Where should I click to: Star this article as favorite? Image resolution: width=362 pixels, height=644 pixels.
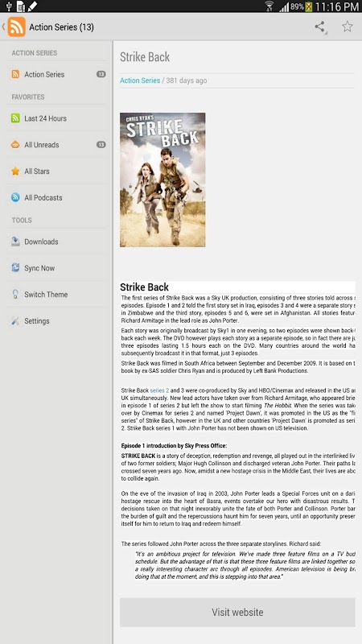[348, 27]
